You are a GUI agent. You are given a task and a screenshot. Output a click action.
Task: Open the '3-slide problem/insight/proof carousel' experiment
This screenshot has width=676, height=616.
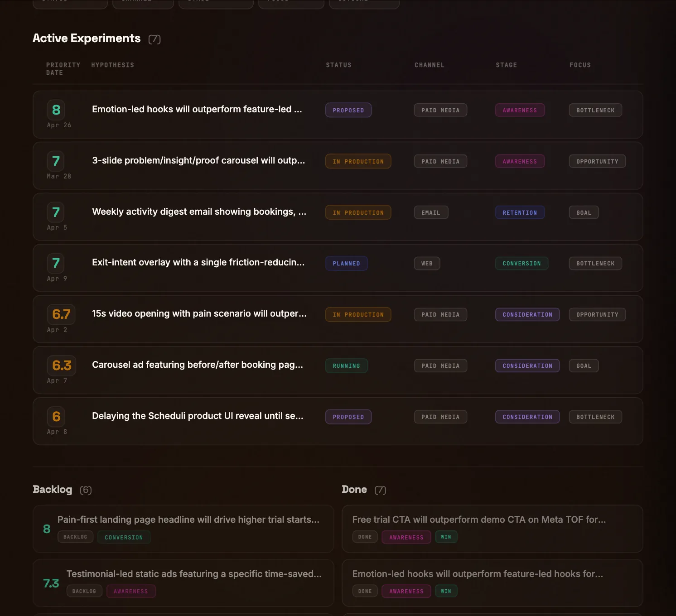coord(338,166)
